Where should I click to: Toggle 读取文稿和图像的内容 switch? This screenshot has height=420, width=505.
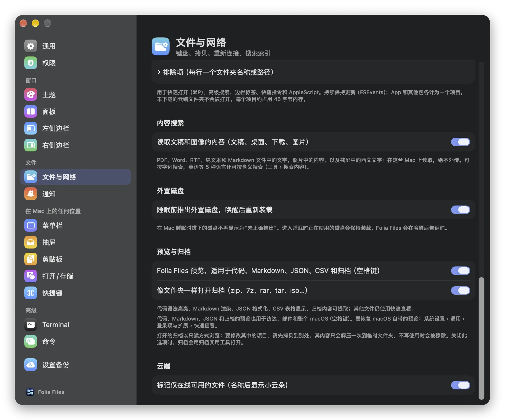coord(460,142)
